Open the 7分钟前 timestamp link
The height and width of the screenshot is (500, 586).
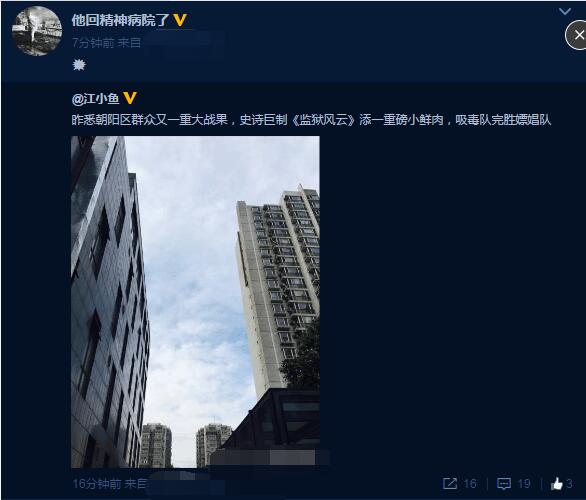point(93,43)
